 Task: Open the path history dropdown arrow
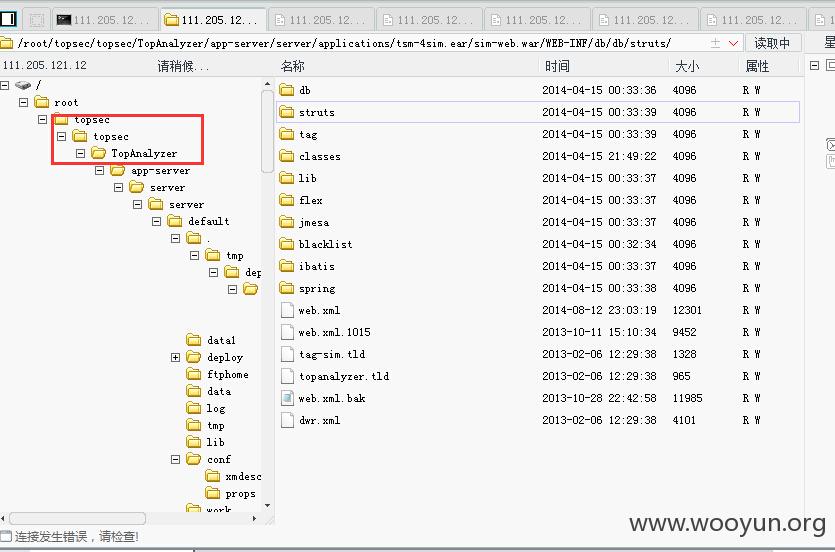pos(733,43)
